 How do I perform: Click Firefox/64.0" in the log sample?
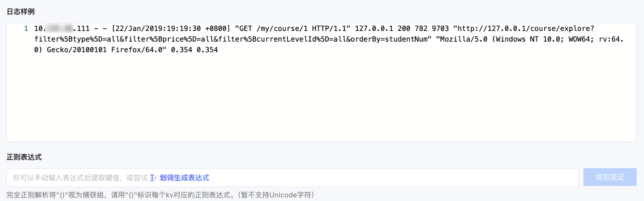click(139, 50)
